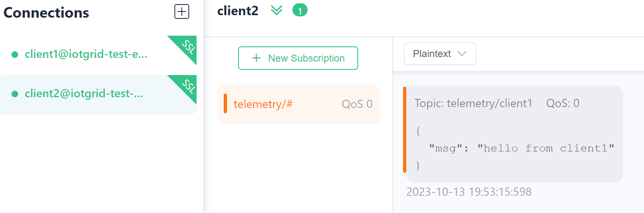Click the orange color bar on telemetry/# subscription
The width and height of the screenshot is (644, 213).
[x=225, y=103]
